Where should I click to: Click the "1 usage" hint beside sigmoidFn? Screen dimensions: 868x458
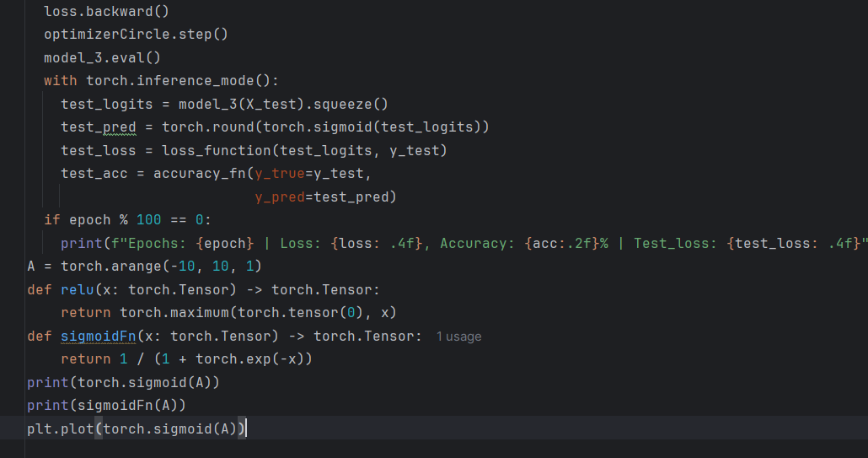pos(458,337)
